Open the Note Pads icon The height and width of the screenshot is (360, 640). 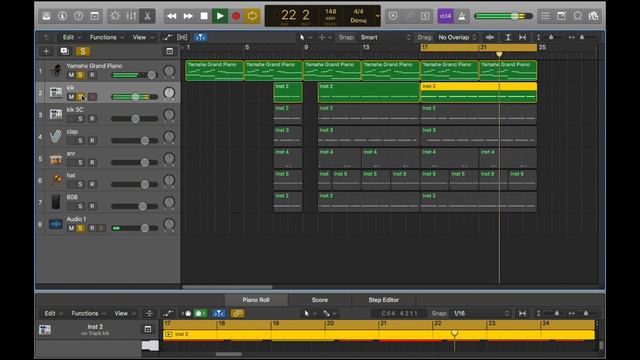coord(562,16)
